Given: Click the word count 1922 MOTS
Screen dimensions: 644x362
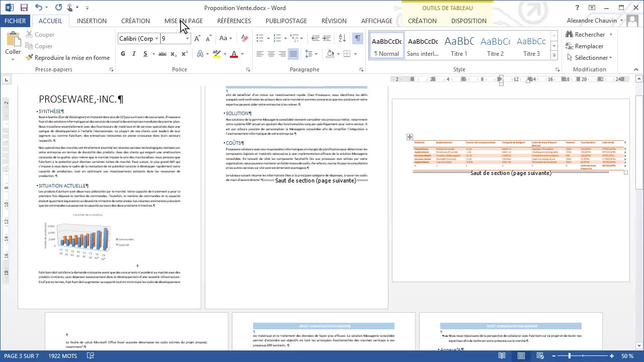Looking at the screenshot, I should coord(62,356).
